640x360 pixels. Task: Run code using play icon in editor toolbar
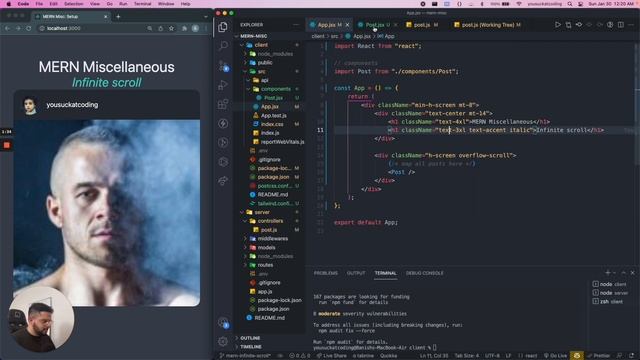tap(558, 25)
